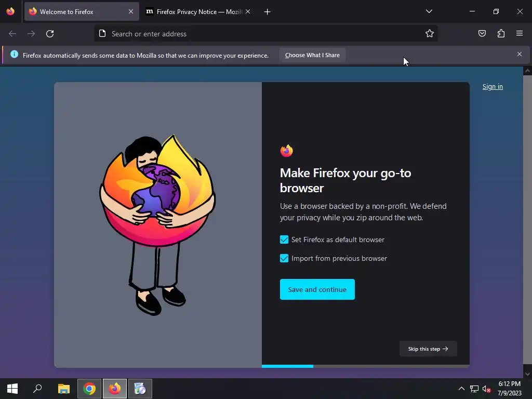Viewport: 532px width, 399px height.
Task: Click the Firefox View icon in the tab strip
Action: pyautogui.click(x=10, y=11)
